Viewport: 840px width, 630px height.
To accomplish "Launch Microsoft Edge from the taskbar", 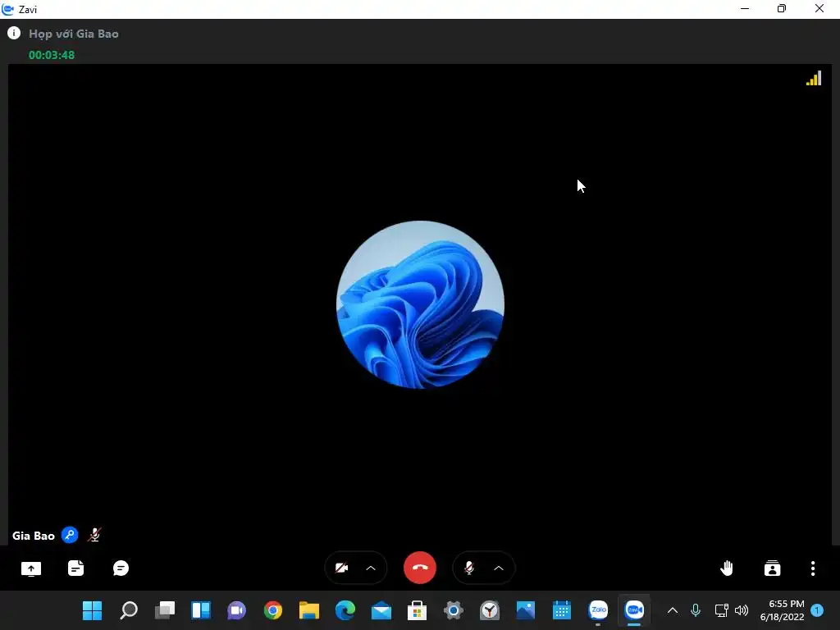I will coord(345,610).
